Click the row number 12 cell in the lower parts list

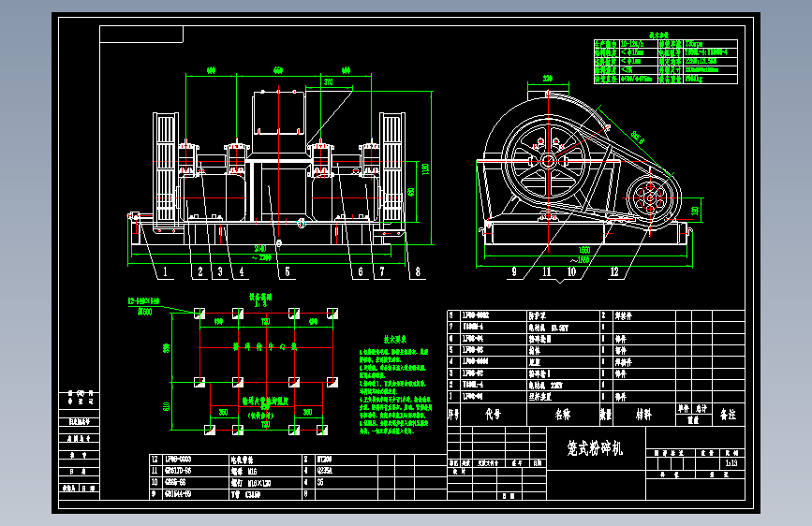(155, 460)
